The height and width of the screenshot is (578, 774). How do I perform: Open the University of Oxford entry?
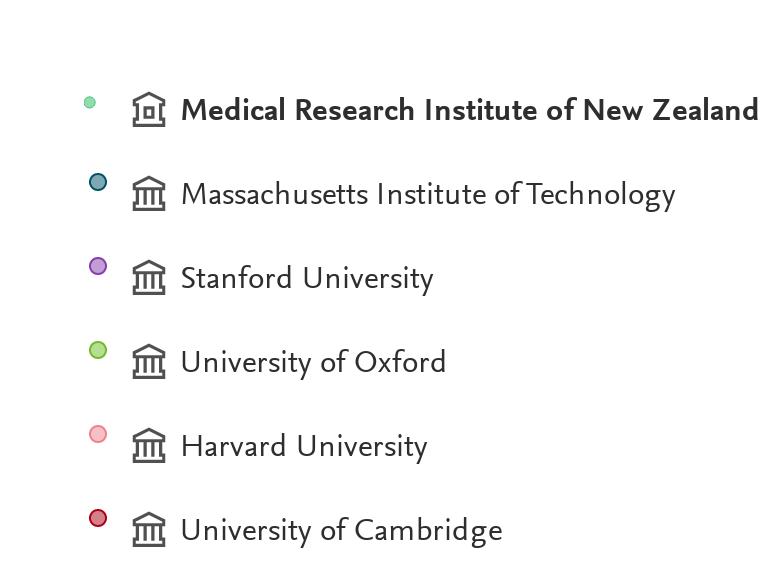click(312, 362)
